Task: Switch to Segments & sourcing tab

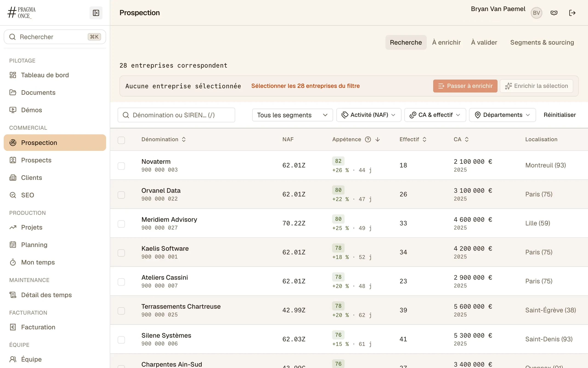Action: click(x=542, y=42)
